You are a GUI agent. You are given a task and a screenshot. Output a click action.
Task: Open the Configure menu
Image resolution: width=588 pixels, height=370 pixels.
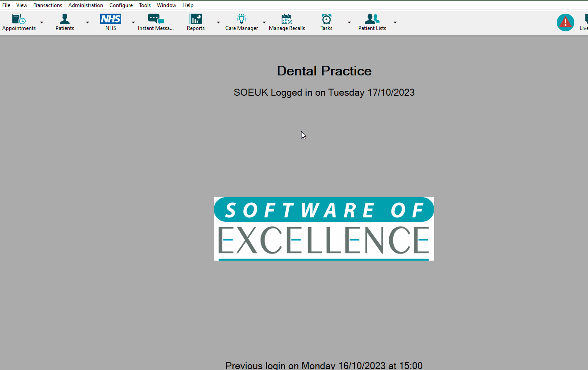121,5
